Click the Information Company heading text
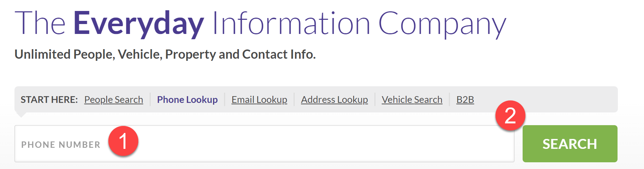This screenshot has width=644, height=169. pyautogui.click(x=359, y=24)
